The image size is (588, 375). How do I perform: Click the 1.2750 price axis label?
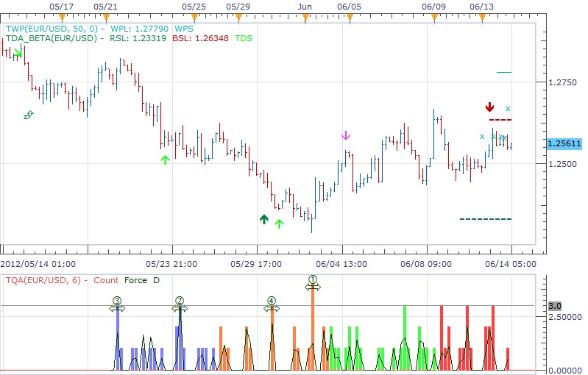click(562, 82)
